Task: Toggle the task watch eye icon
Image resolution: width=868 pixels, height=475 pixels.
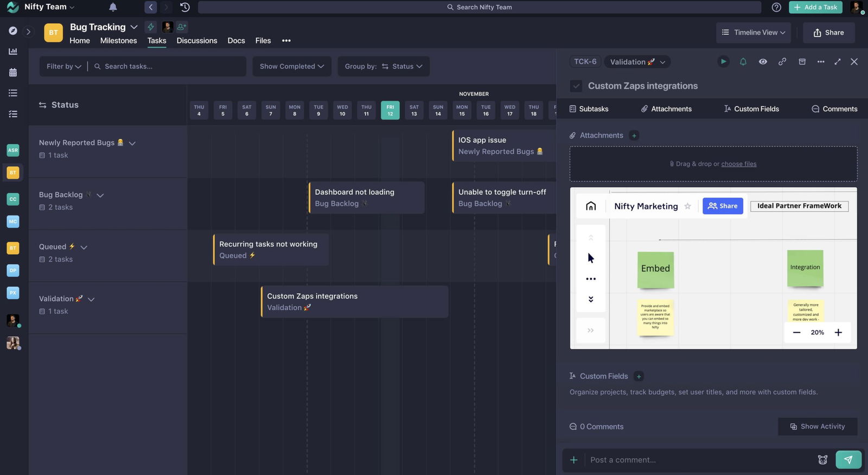Action: click(x=763, y=62)
